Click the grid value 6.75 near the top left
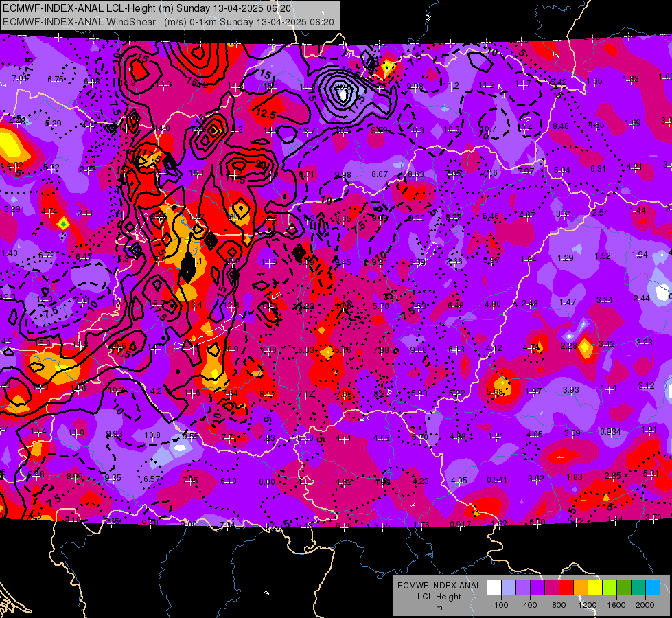 tap(56, 80)
